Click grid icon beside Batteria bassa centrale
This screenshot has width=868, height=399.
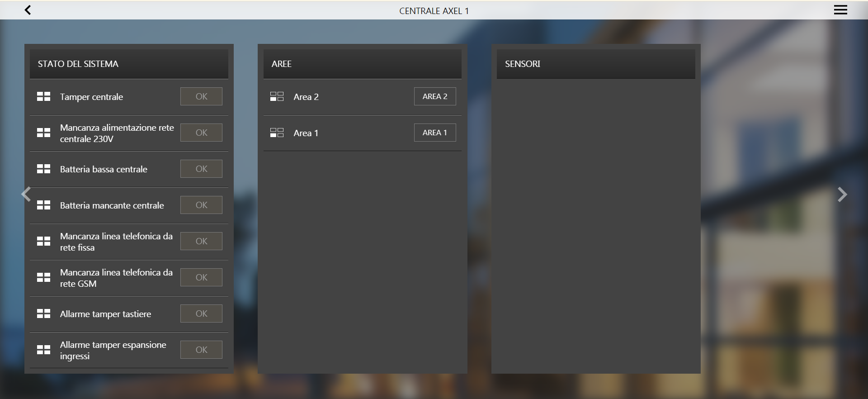(x=44, y=169)
